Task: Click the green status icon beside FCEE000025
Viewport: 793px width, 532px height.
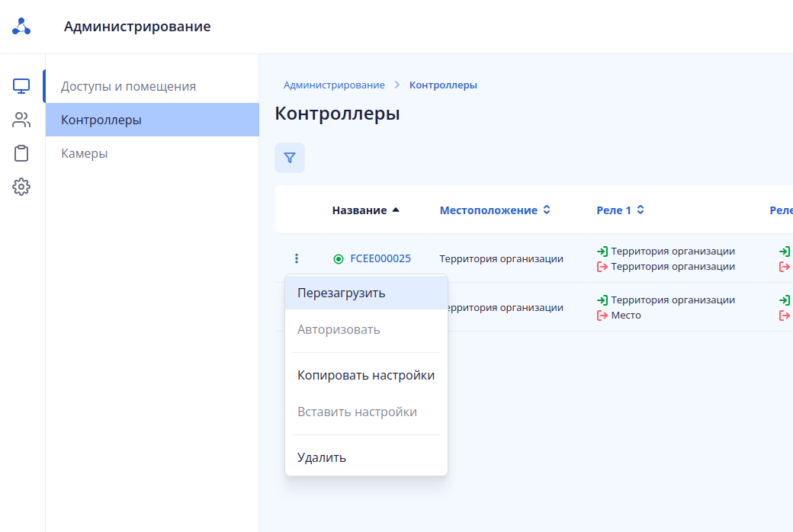Action: click(x=339, y=259)
